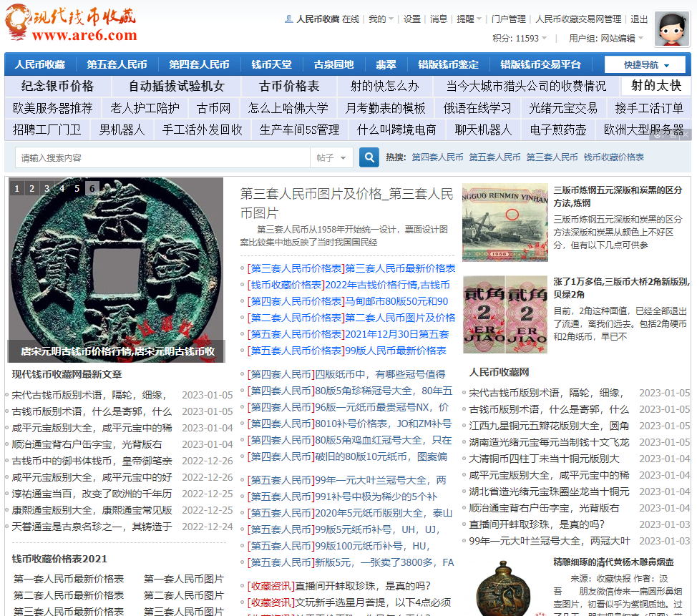Click the user avatar picture

click(x=672, y=29)
